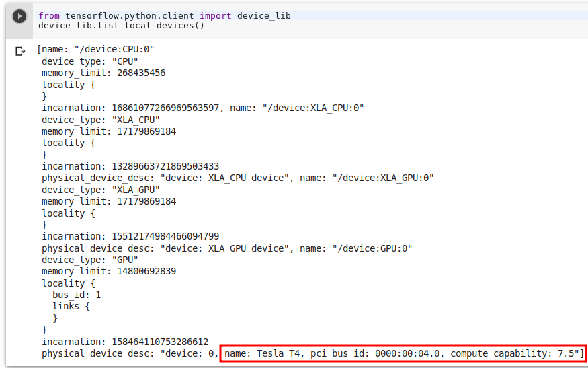Click 'name: Tesla T4' in physical_device_desc
Screen dimensions: 588x368
tap(262, 353)
